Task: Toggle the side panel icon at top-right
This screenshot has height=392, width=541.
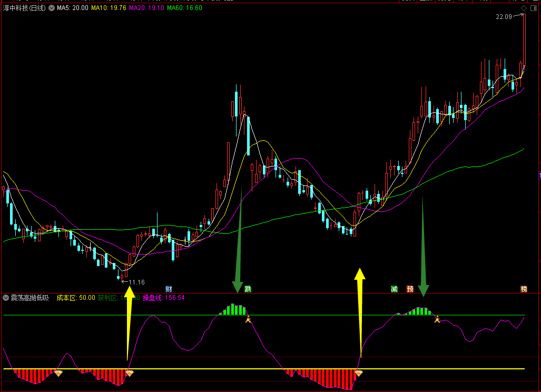Action: tap(534, 8)
